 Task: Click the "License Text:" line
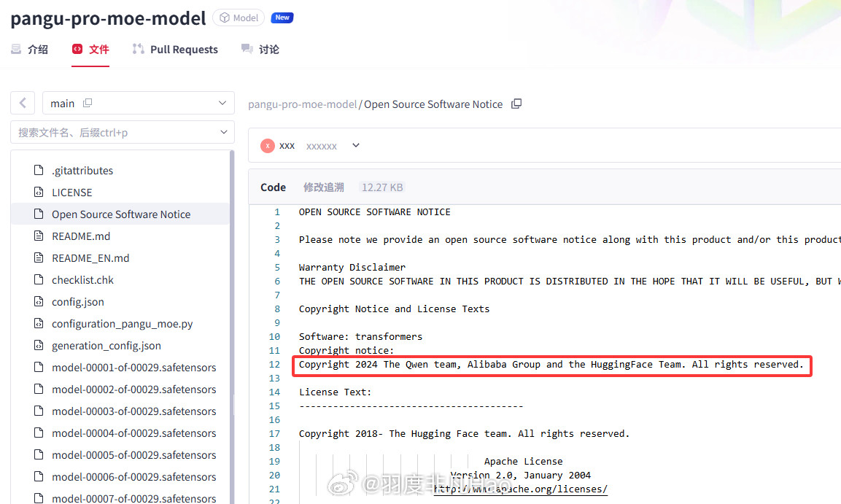(x=336, y=392)
